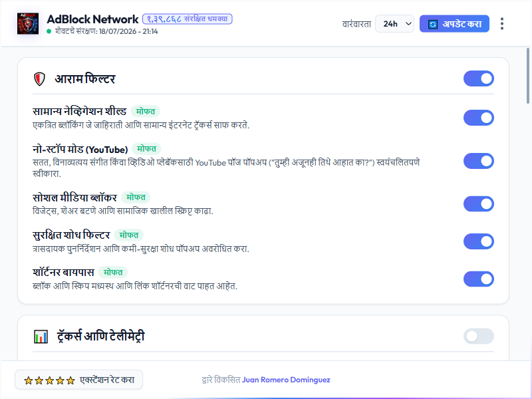532x399 pixels.
Task: Enable ट्रॅकर्स आणि टेलीमेट्री switch
Action: click(478, 336)
